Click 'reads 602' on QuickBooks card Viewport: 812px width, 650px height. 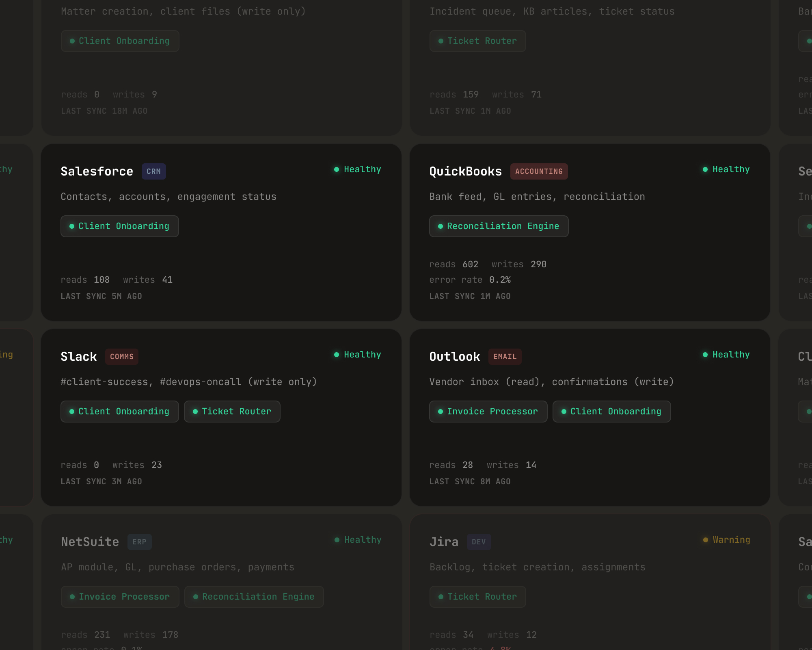454,264
